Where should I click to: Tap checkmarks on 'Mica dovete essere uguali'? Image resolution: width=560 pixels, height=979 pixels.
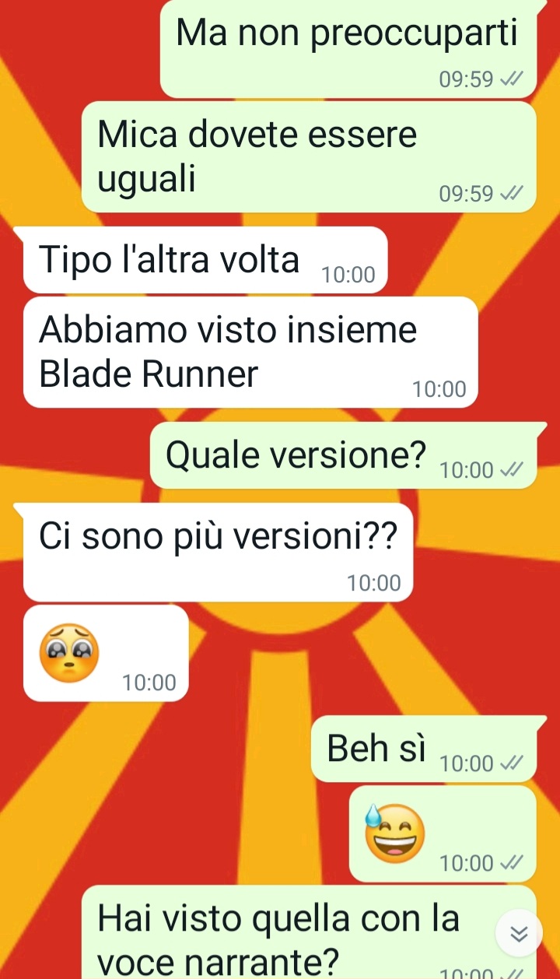[511, 194]
